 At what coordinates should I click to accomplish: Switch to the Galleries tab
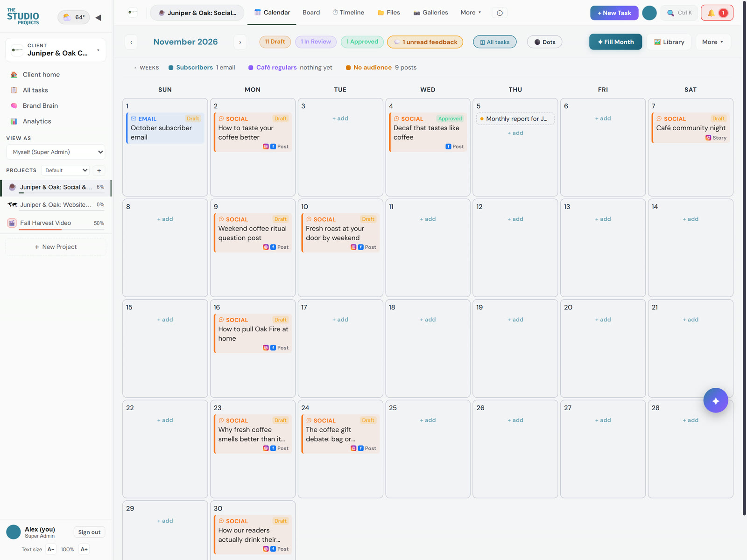tap(430, 13)
